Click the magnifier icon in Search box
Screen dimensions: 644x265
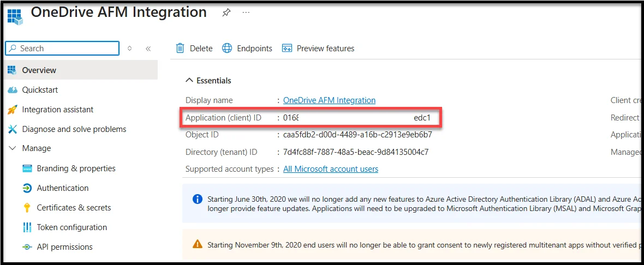(x=13, y=49)
